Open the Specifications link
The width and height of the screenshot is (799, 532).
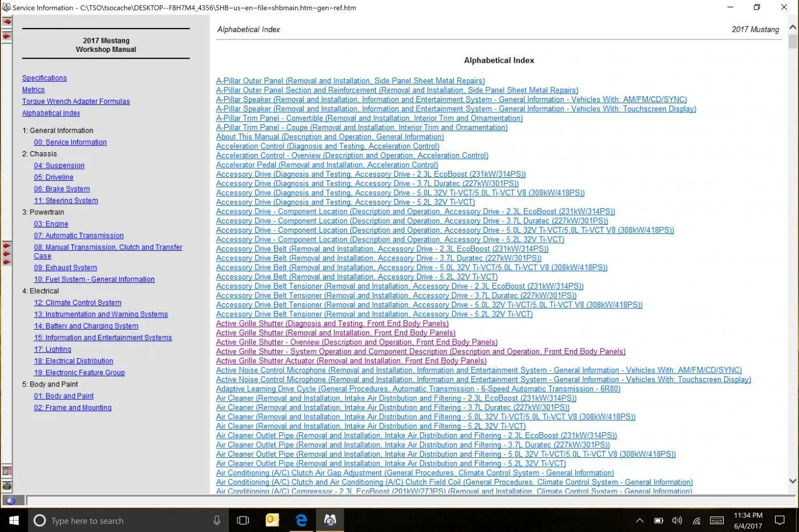click(x=45, y=78)
